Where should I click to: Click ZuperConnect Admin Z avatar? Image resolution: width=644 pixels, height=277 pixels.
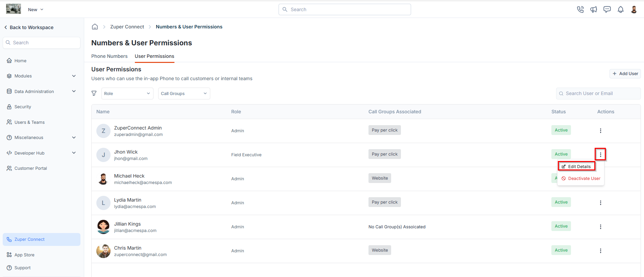click(x=103, y=131)
